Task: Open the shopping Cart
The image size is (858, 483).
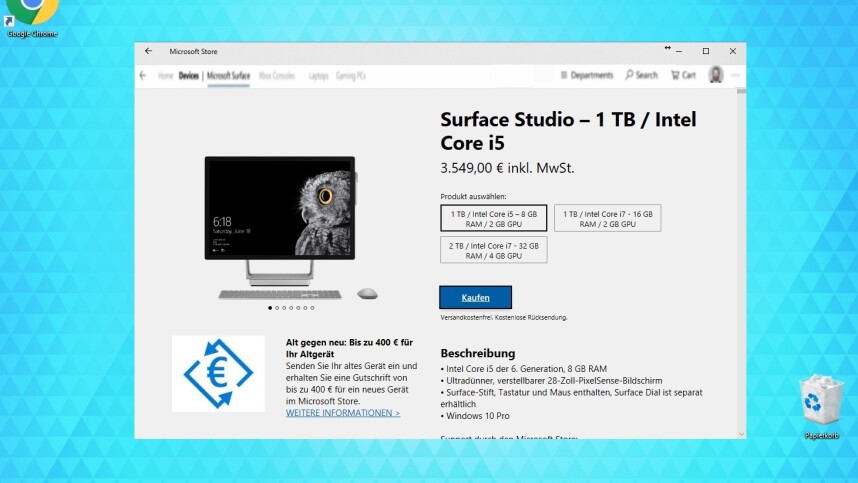Action: coord(683,75)
